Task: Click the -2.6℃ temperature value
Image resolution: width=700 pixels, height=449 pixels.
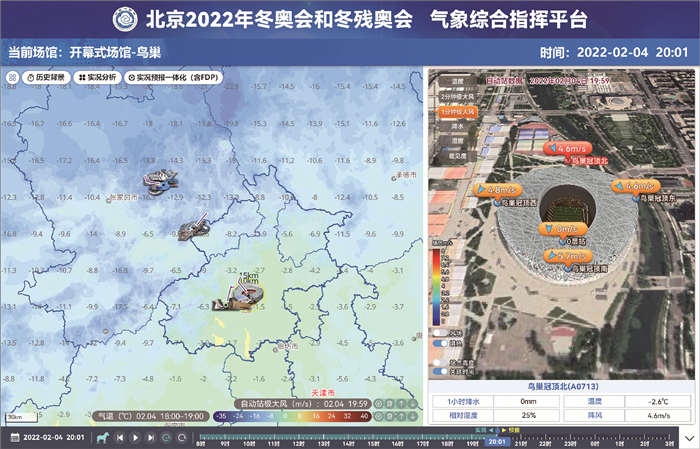Action: (658, 401)
